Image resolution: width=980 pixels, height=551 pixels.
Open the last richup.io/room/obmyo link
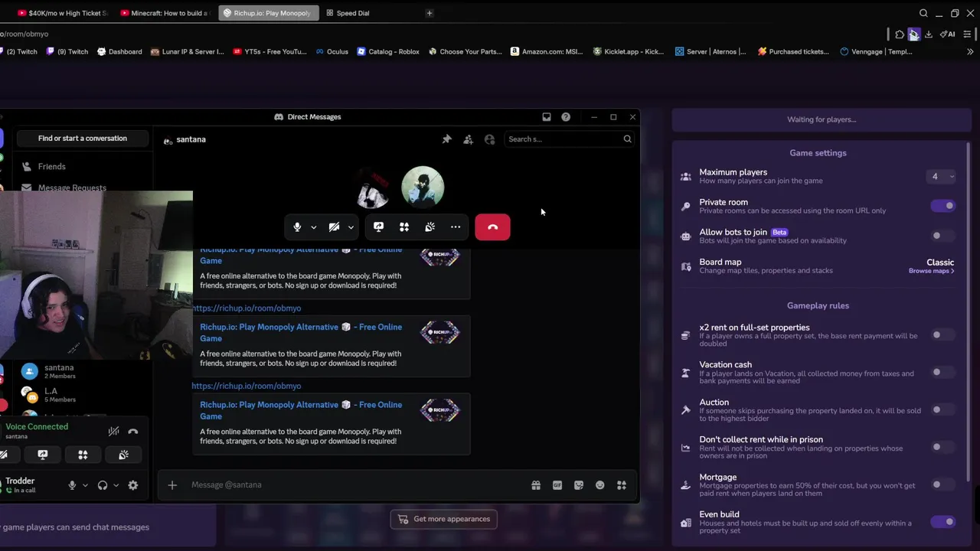(x=247, y=386)
